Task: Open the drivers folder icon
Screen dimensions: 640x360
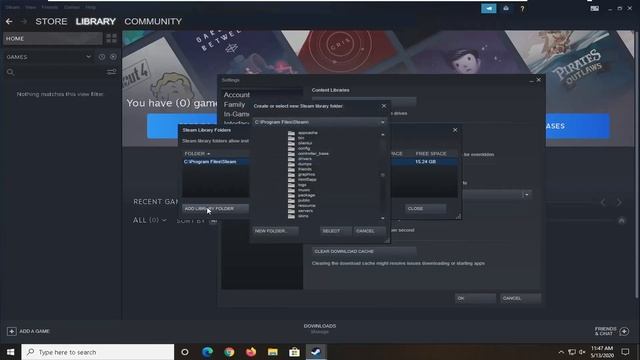Action: click(291, 159)
